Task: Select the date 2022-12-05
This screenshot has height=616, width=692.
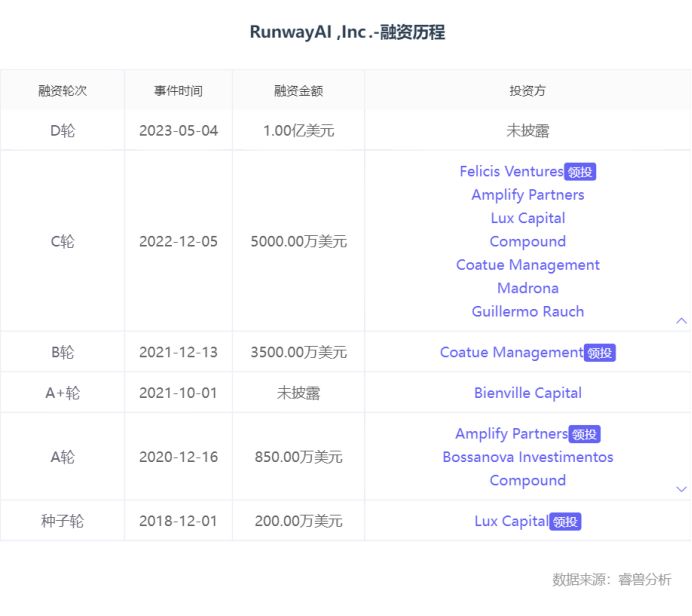Action: pyautogui.click(x=178, y=241)
